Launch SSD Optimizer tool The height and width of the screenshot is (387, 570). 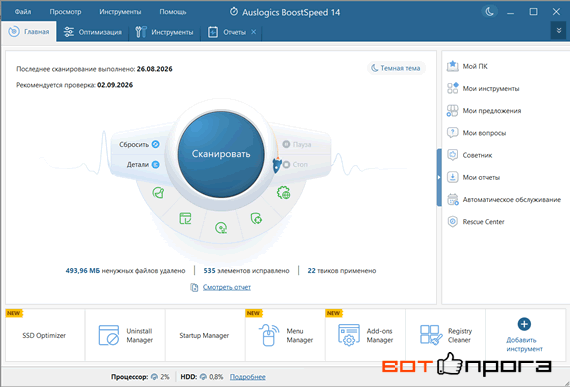pos(45,335)
